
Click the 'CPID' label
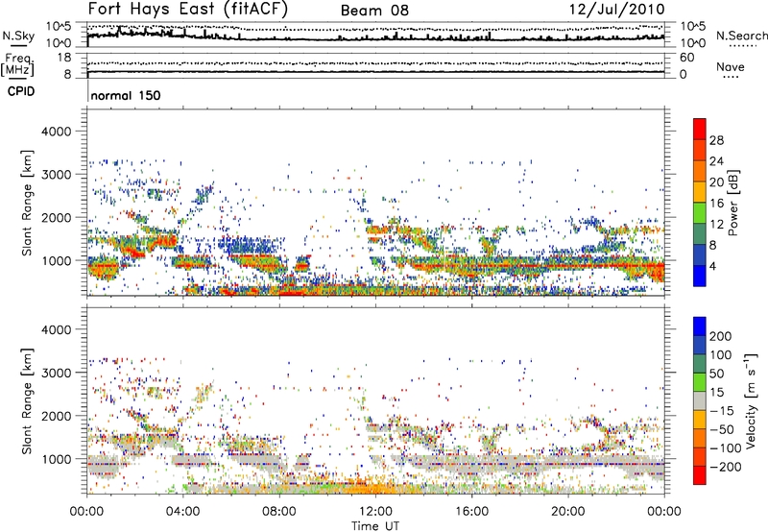tap(21, 91)
